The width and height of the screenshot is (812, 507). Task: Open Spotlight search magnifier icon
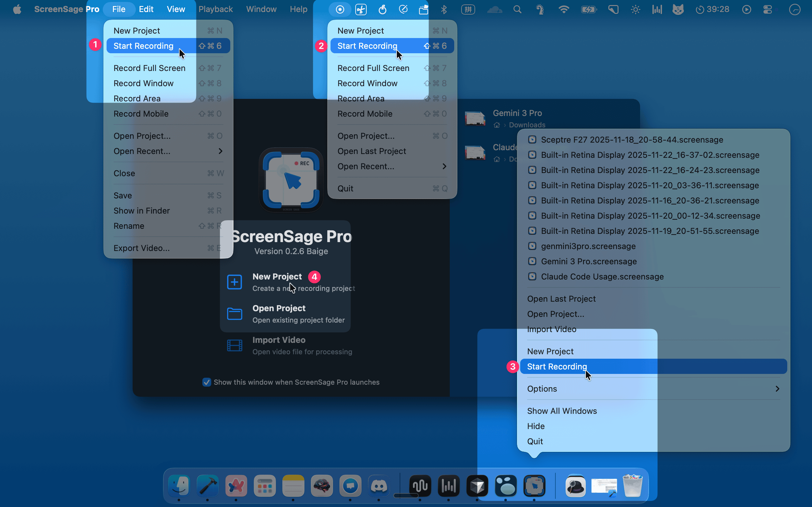517,10
